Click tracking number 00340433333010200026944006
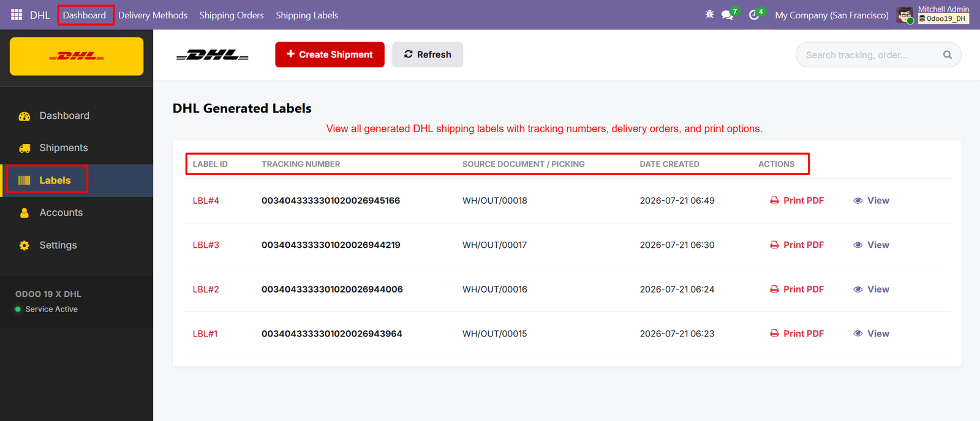The width and height of the screenshot is (980, 421). pos(332,289)
